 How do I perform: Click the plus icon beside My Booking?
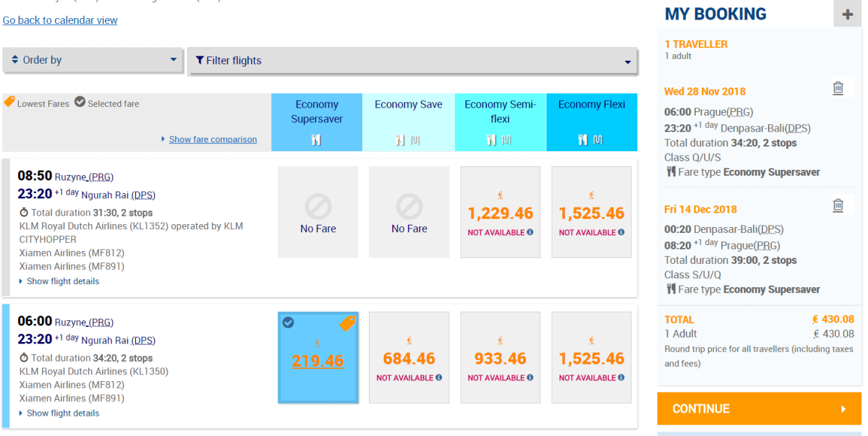coord(847,14)
